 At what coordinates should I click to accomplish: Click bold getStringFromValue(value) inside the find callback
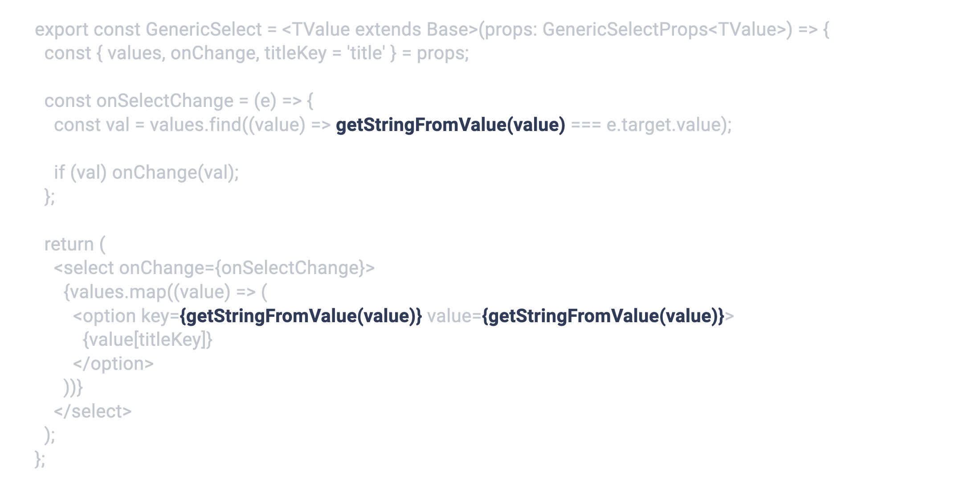point(450,125)
